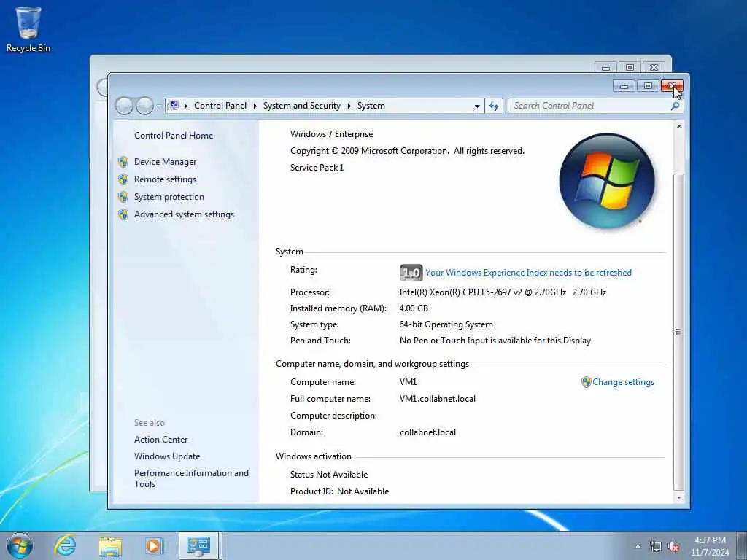Select System and Security breadcrumb

[x=301, y=106]
